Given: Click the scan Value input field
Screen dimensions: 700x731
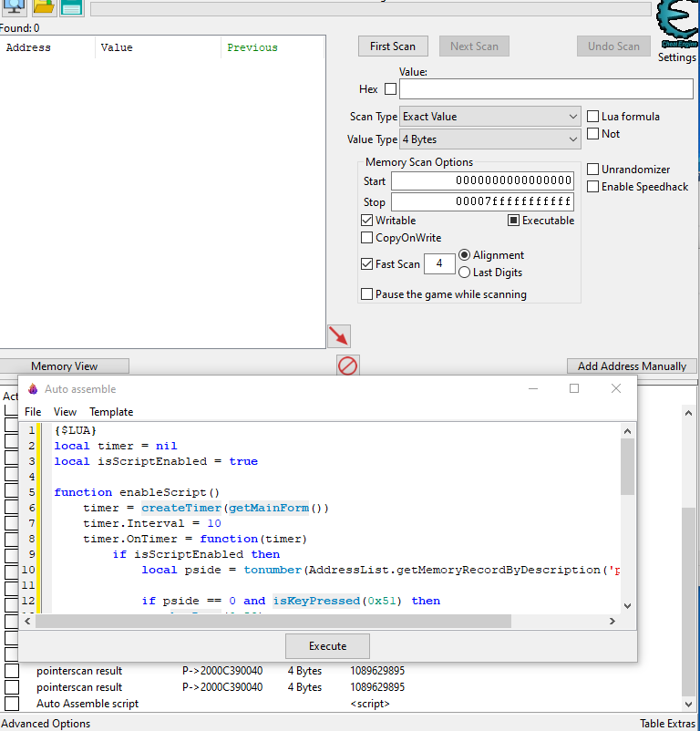Looking at the screenshot, I should click(x=545, y=89).
